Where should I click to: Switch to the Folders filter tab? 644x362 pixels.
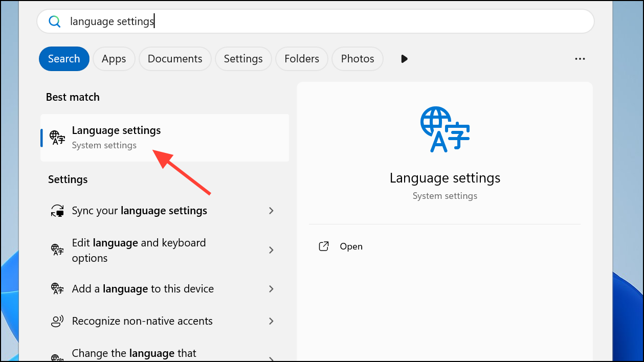point(302,59)
